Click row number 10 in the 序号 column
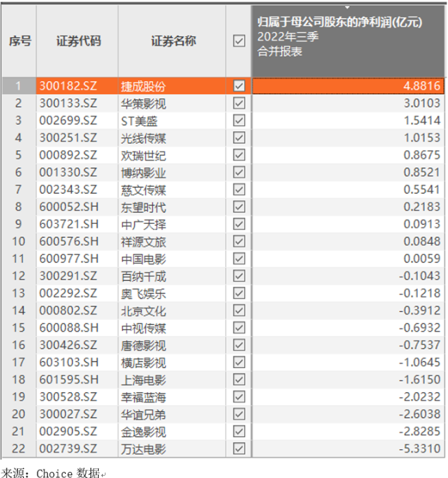This screenshot has width=448, height=478. [19, 242]
